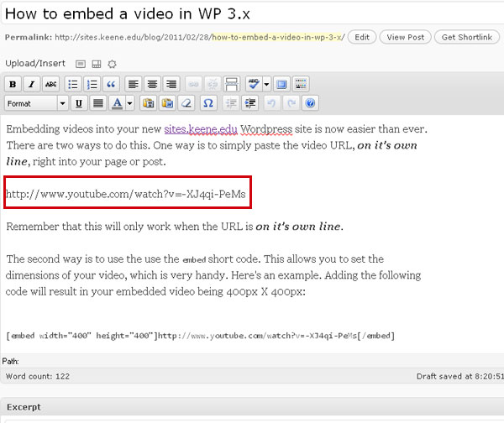Indent the paragraph
The height and width of the screenshot is (423, 504).
tap(250, 103)
